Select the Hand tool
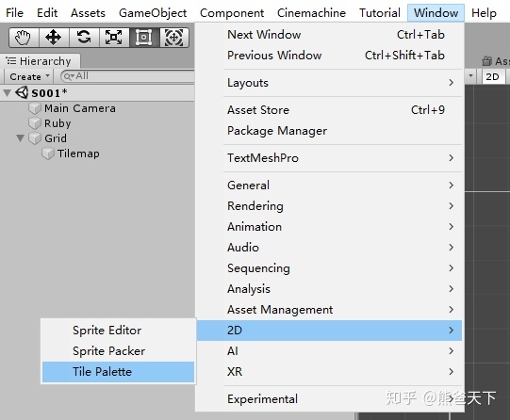This screenshot has height=420, width=510. pyautogui.click(x=24, y=38)
